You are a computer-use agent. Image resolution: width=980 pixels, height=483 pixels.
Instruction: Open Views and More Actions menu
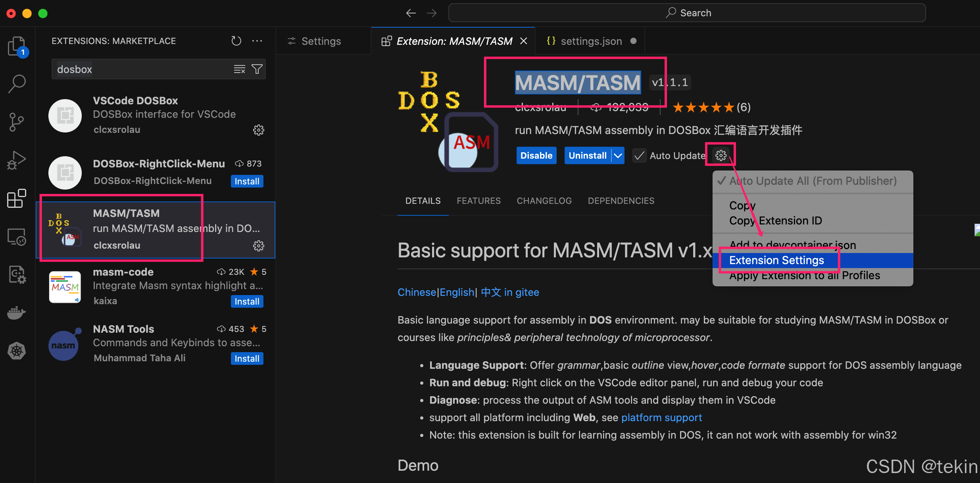coord(257,41)
